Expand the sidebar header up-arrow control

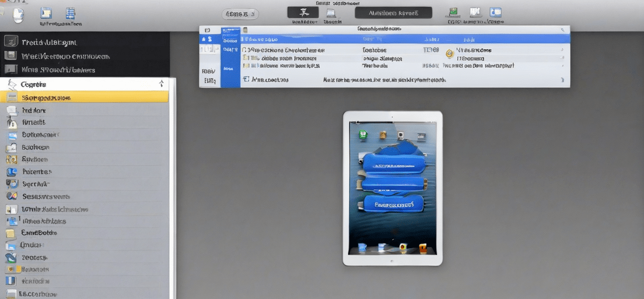[161, 84]
